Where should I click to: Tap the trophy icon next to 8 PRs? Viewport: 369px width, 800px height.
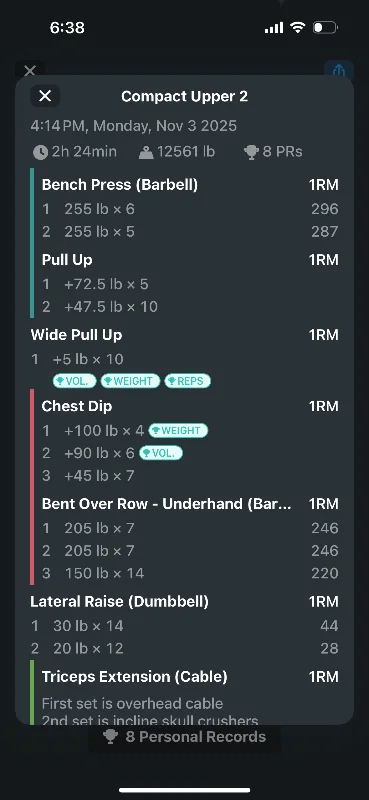(251, 152)
